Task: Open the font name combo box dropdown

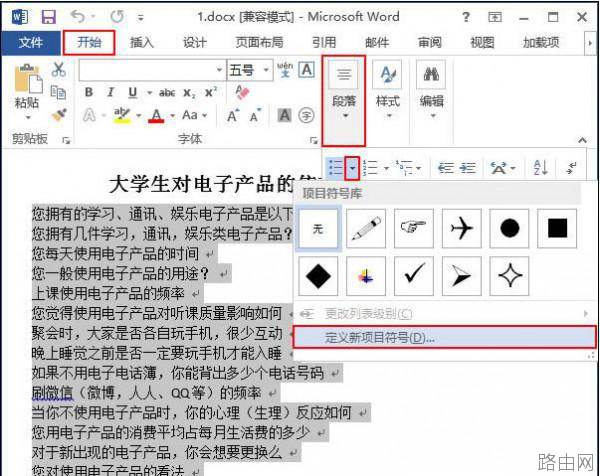Action: [x=219, y=70]
